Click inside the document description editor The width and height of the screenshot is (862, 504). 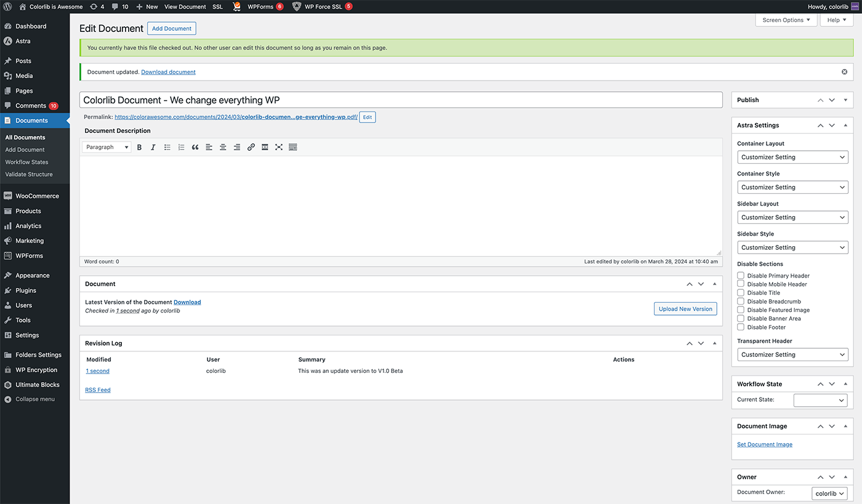(401, 206)
